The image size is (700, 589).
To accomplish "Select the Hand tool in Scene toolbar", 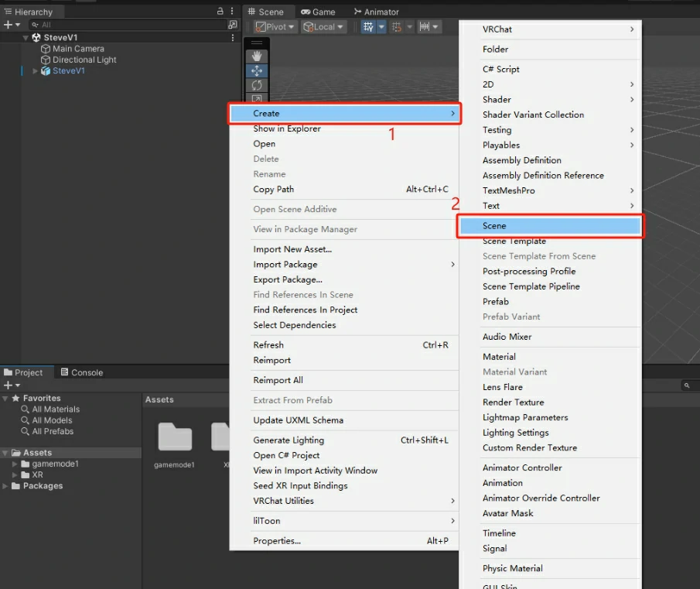I will tap(257, 57).
